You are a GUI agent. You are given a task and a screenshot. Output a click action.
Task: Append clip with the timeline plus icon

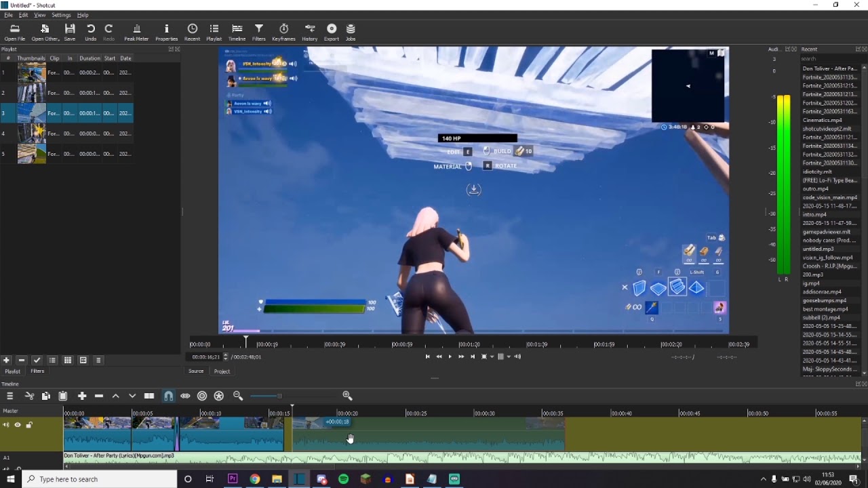click(82, 396)
